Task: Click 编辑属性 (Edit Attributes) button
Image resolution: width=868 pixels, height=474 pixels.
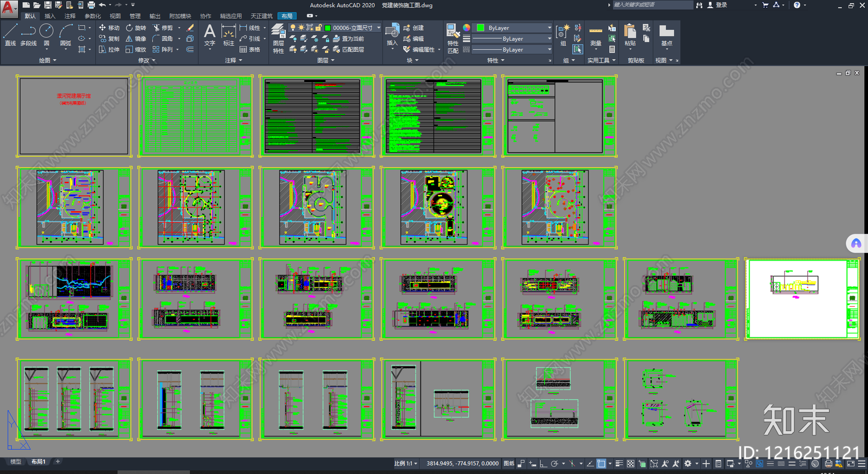Action: 419,49
